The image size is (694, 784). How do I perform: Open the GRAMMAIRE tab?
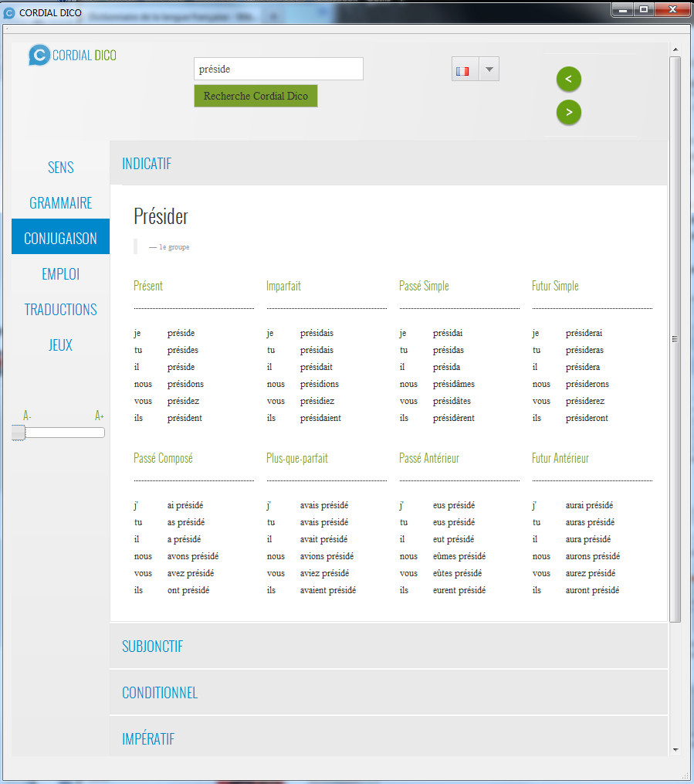[x=60, y=202]
